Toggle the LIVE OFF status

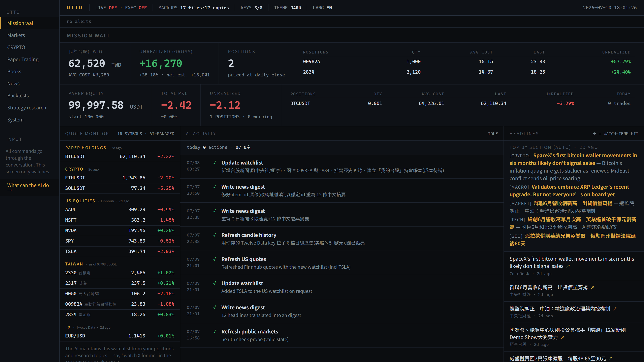[x=106, y=8]
